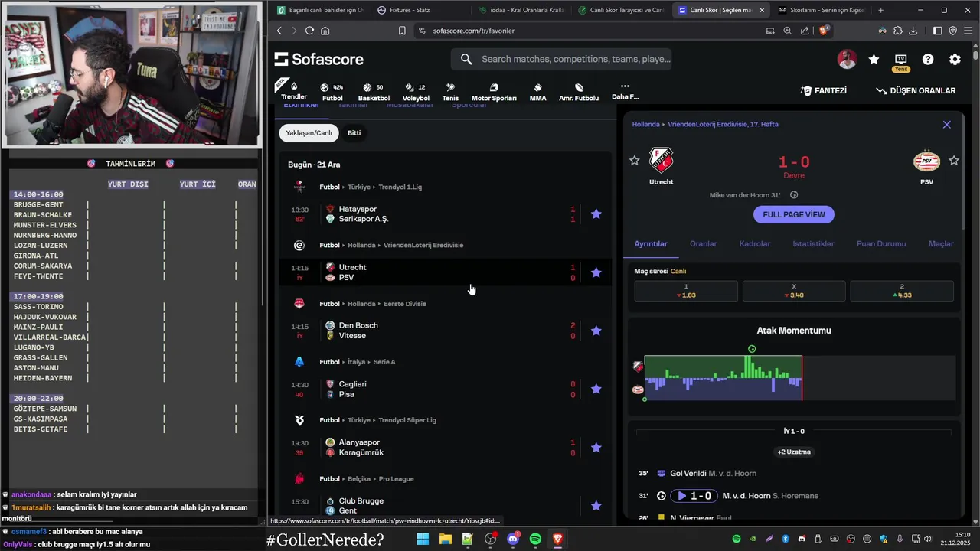Bookmark this page in address bar
Screen dimensions: 980x551
[402, 31]
